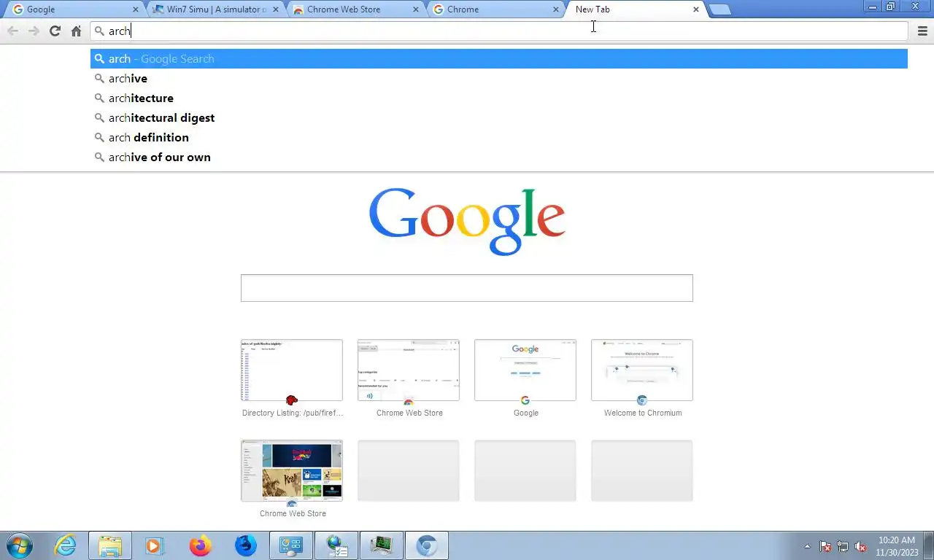This screenshot has width=934, height=560.
Task: Open the Control Panel taskbar item
Action: pyautogui.click(x=291, y=545)
